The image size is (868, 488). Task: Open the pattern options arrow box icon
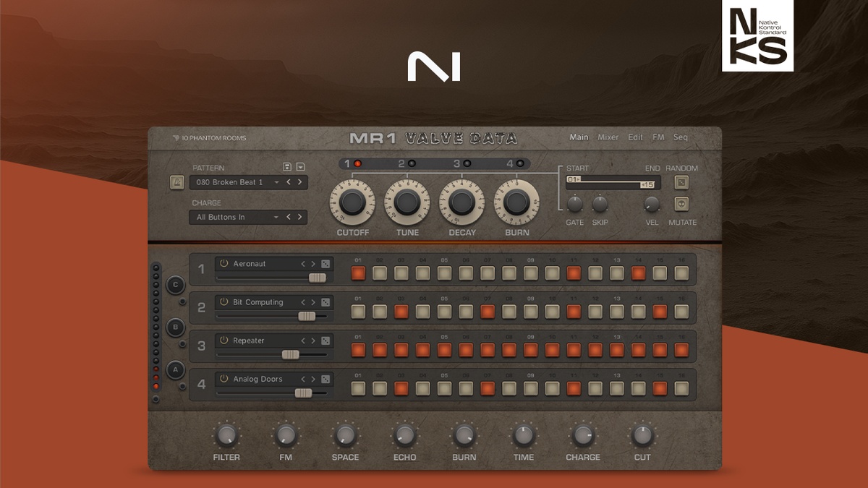coord(301,167)
